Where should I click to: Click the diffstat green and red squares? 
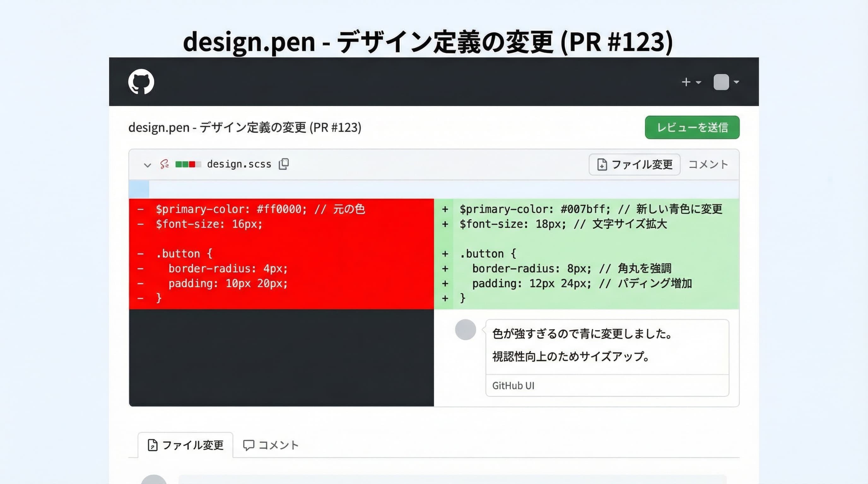[188, 164]
